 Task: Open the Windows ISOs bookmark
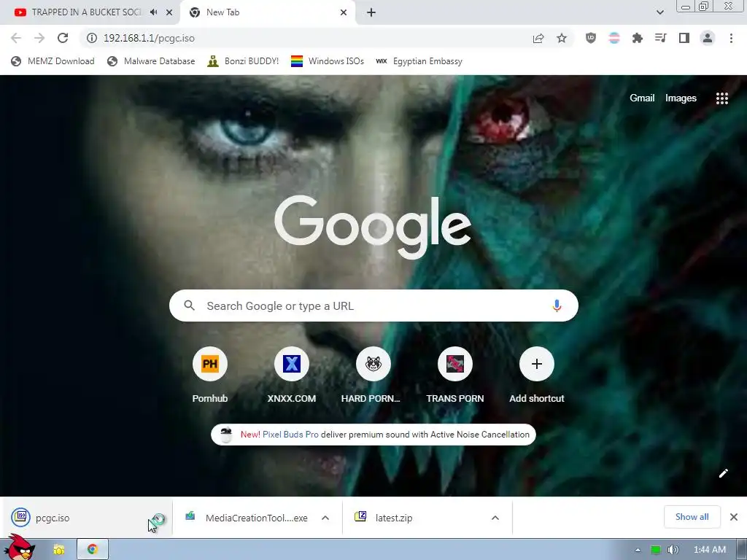(x=328, y=61)
